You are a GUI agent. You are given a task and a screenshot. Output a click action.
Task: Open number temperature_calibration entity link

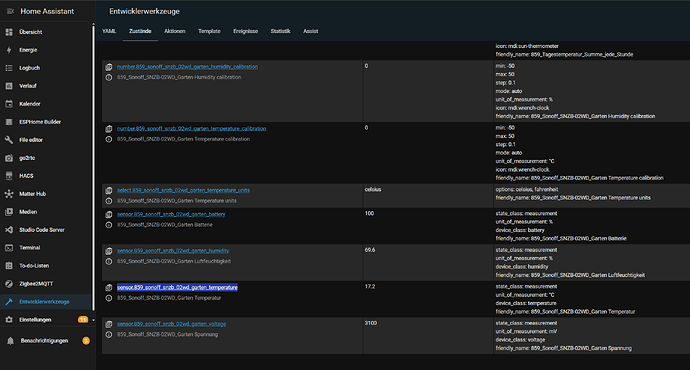[191, 129]
